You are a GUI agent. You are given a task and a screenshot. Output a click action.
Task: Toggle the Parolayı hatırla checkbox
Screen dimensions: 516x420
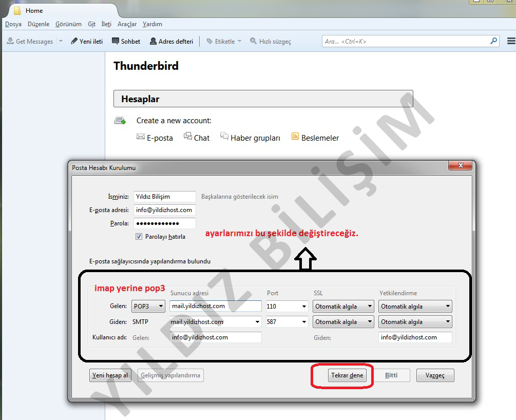139,236
